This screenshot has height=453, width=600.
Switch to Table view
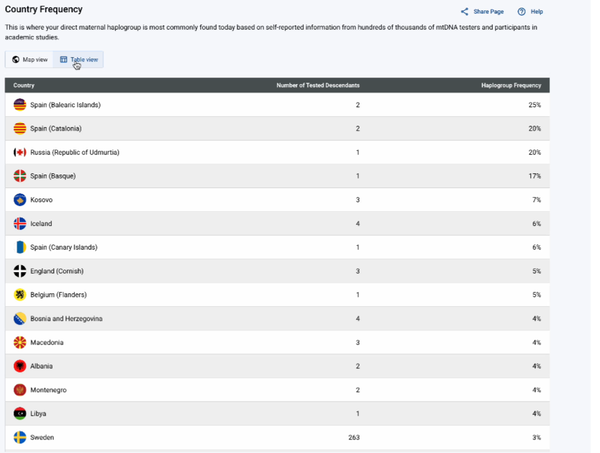point(79,60)
